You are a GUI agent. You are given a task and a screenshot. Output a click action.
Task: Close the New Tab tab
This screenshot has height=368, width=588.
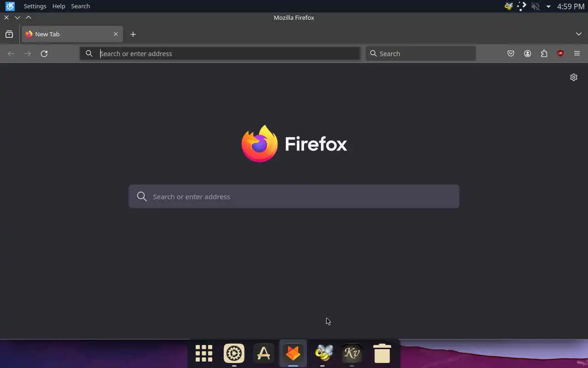click(116, 34)
